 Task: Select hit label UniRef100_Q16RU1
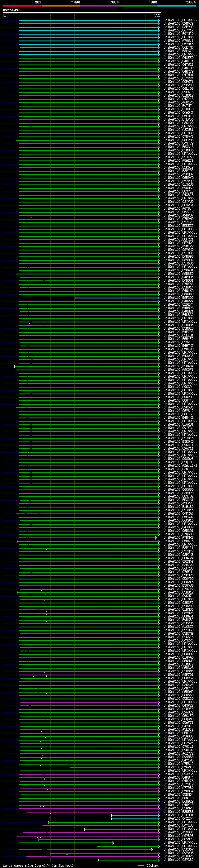pos(178,425)
